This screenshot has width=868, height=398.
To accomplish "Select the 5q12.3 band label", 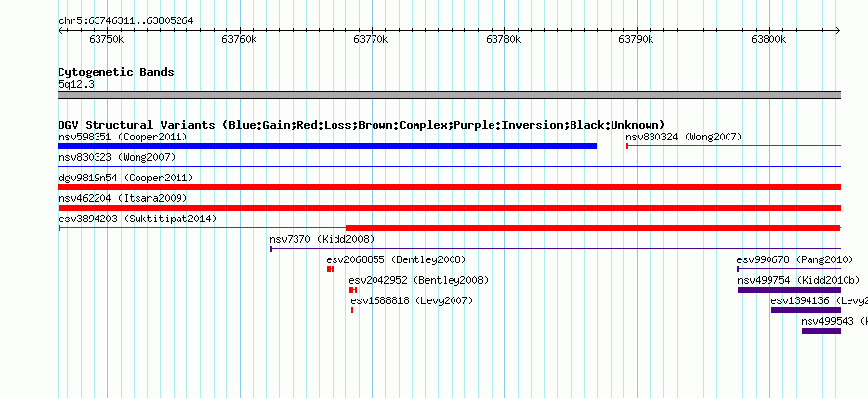I will 76,84.
